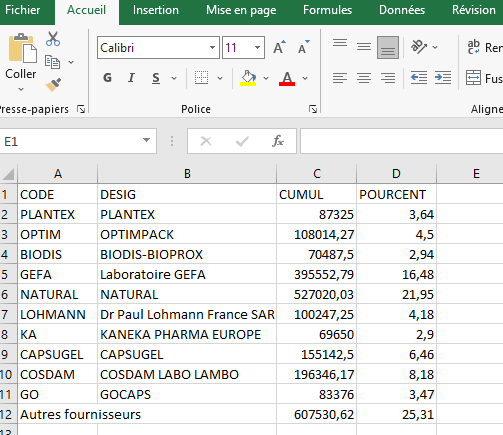Open the Presse-papiers dialog launcher
Screen dimensions: 503x435
(x=81, y=109)
